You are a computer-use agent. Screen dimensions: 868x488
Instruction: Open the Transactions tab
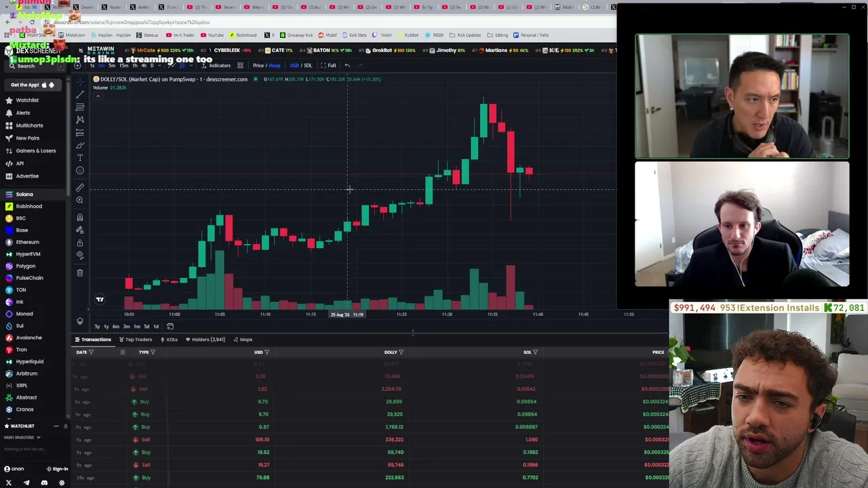[x=93, y=340]
